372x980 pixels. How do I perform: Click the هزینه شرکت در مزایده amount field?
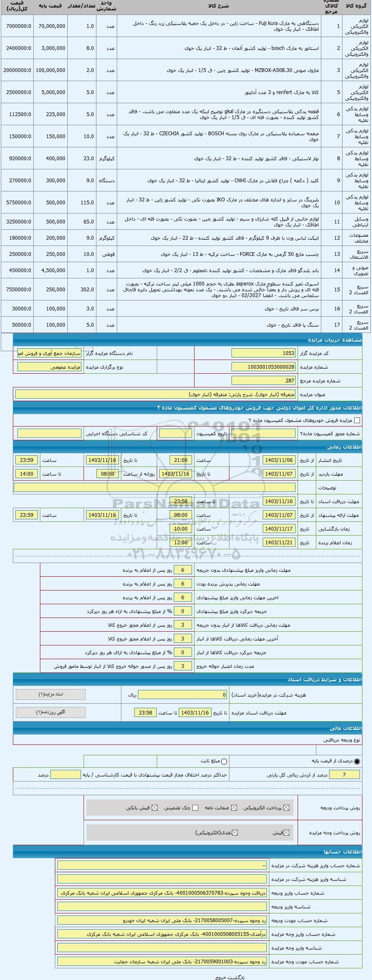point(183,695)
